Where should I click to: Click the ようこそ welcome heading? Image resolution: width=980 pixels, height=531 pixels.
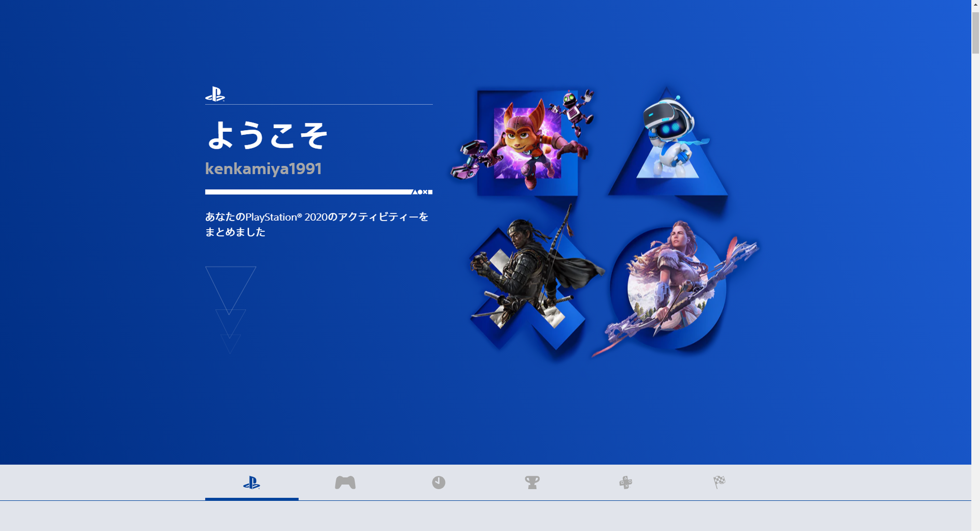[x=267, y=135]
